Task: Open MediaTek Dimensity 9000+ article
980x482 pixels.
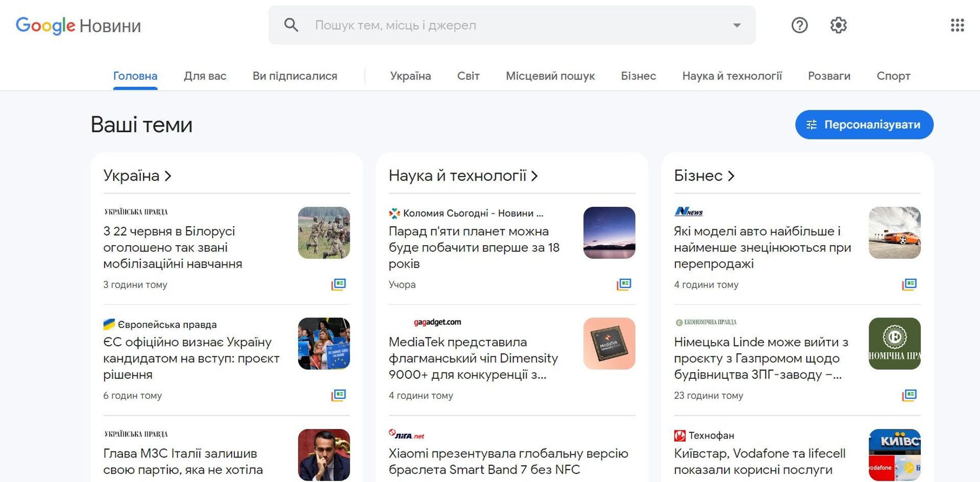Action: click(x=473, y=358)
